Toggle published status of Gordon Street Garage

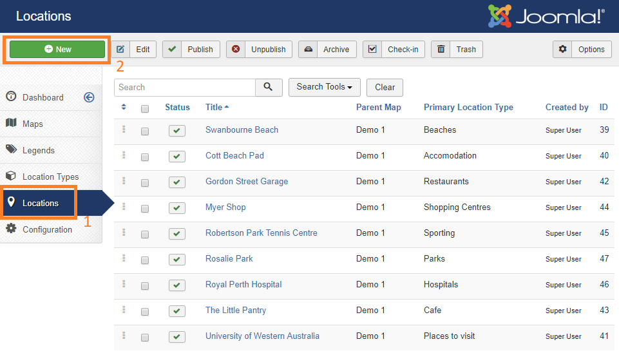(x=177, y=182)
